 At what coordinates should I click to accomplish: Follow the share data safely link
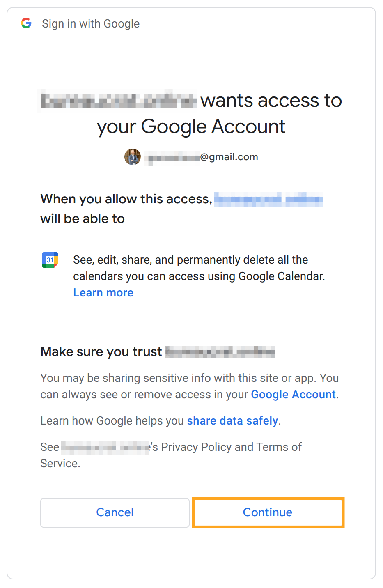coord(232,421)
